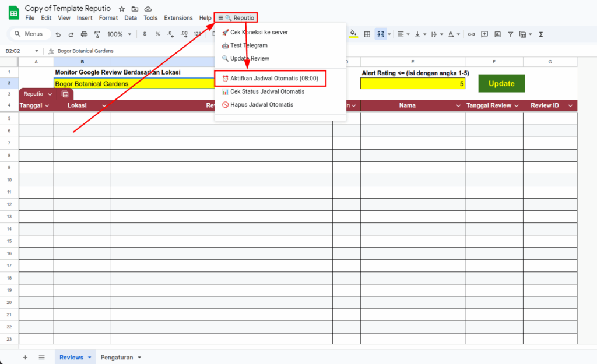This screenshot has height=364, width=597.
Task: Open the borders tool
Action: [367, 34]
